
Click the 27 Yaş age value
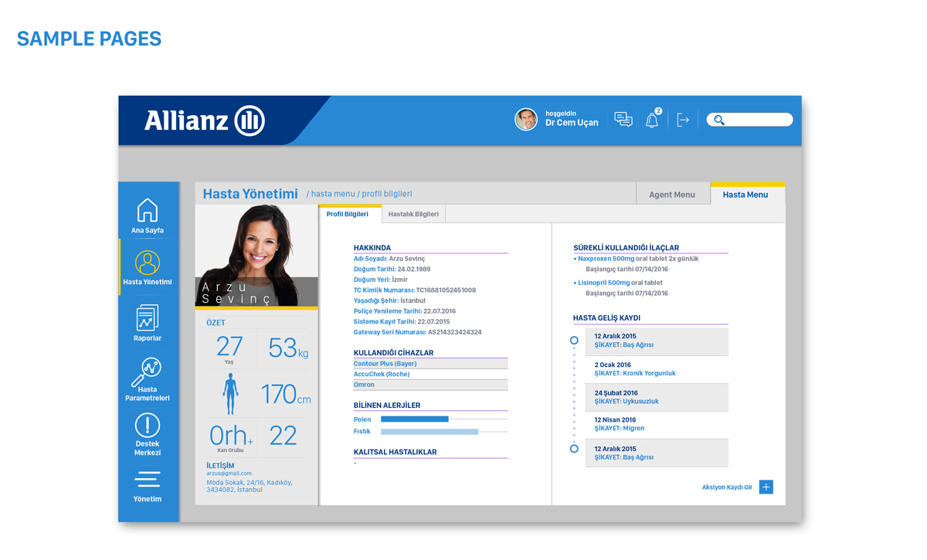(x=229, y=348)
